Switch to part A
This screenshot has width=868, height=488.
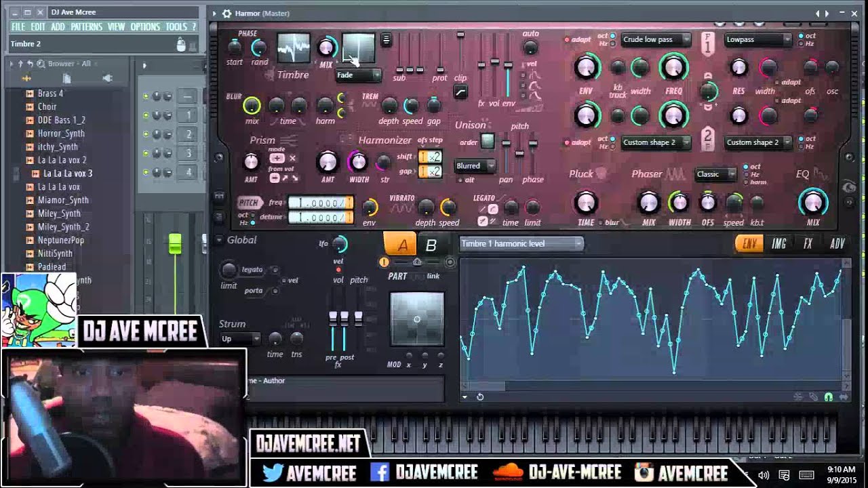pos(400,245)
